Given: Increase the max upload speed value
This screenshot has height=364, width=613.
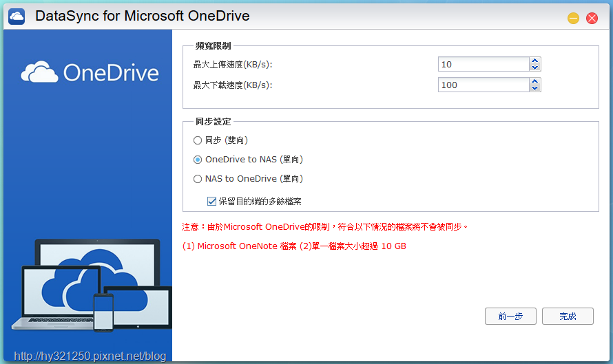Looking at the screenshot, I should click(534, 61).
